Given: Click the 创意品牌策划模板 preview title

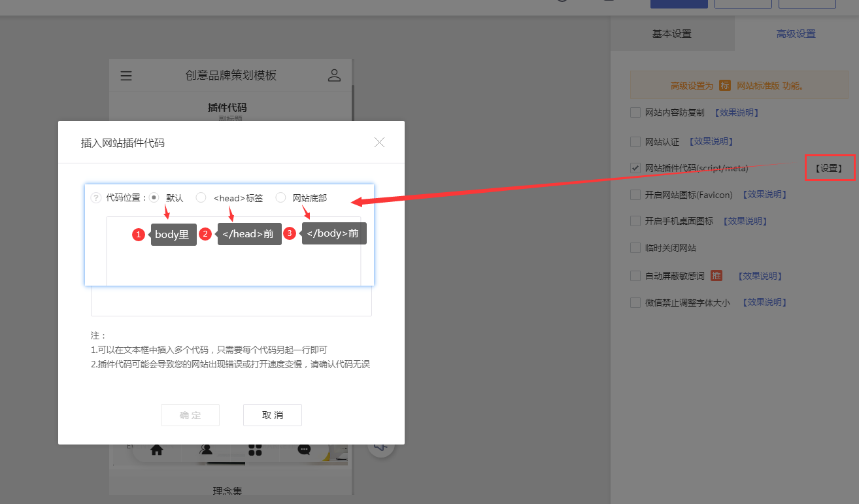Looking at the screenshot, I should pyautogui.click(x=231, y=75).
